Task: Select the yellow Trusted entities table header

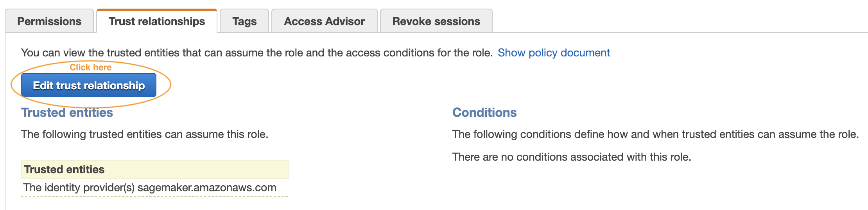Action: click(155, 169)
